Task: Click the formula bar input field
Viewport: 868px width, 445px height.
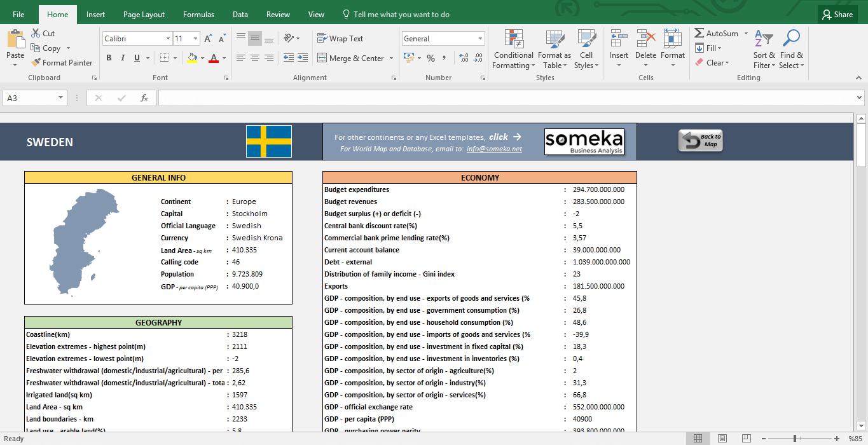Action: [506, 98]
